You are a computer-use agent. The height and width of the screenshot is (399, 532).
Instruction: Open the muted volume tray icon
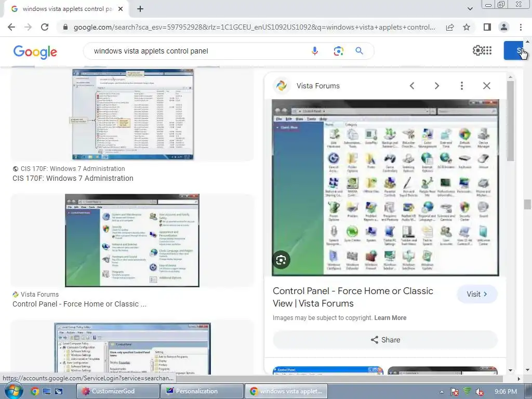pos(479,392)
